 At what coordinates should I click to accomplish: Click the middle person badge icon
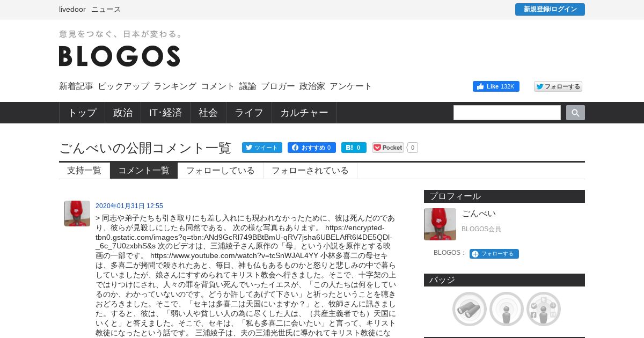(507, 309)
